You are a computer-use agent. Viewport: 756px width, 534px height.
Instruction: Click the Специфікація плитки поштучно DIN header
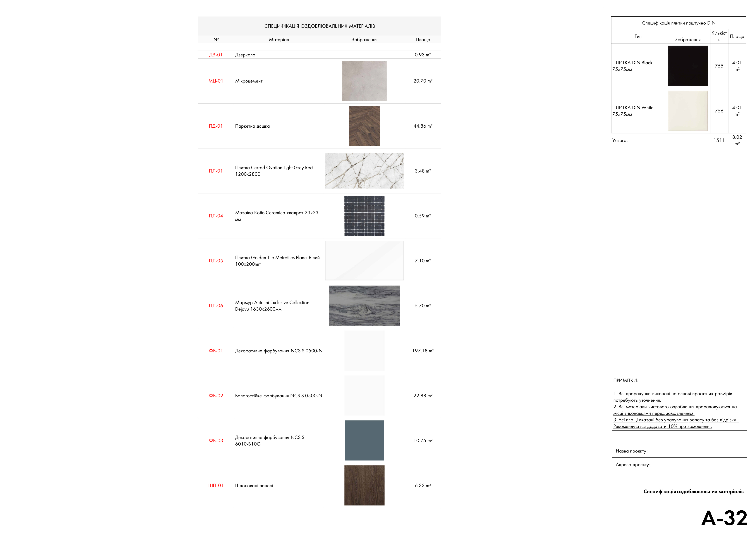pyautogui.click(x=678, y=23)
